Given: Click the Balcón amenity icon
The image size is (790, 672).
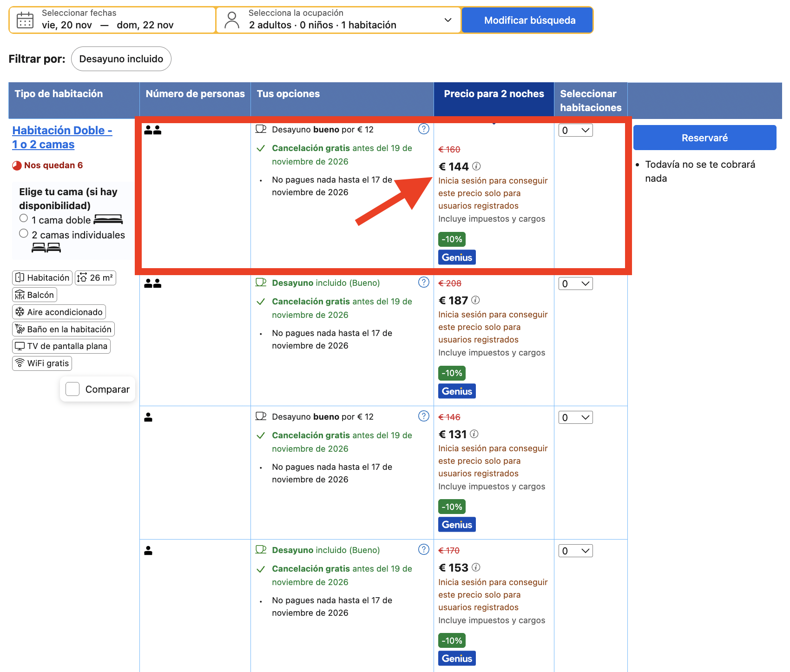Looking at the screenshot, I should point(20,295).
